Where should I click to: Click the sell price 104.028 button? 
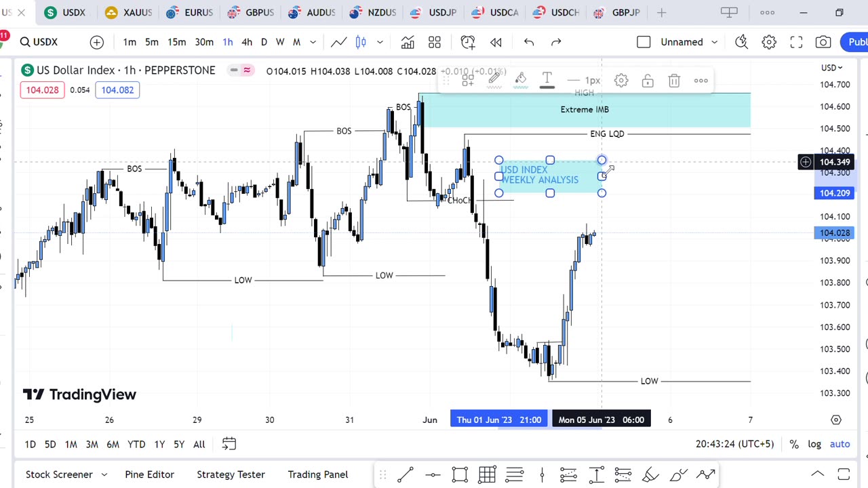click(42, 89)
